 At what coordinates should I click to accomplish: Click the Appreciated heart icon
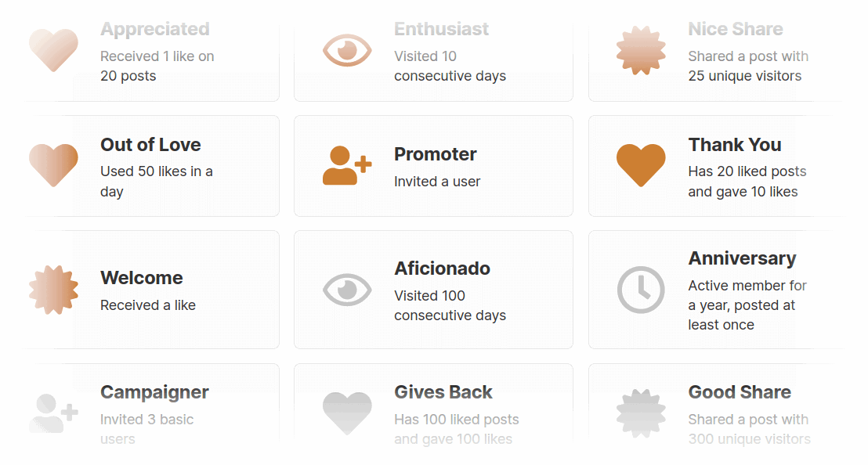click(x=53, y=51)
